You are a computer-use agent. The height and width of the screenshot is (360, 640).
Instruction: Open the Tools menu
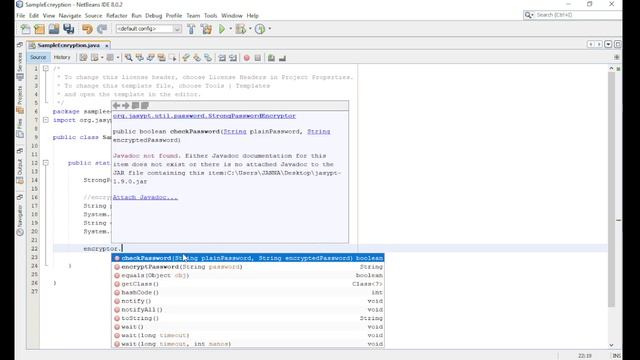pyautogui.click(x=211, y=16)
